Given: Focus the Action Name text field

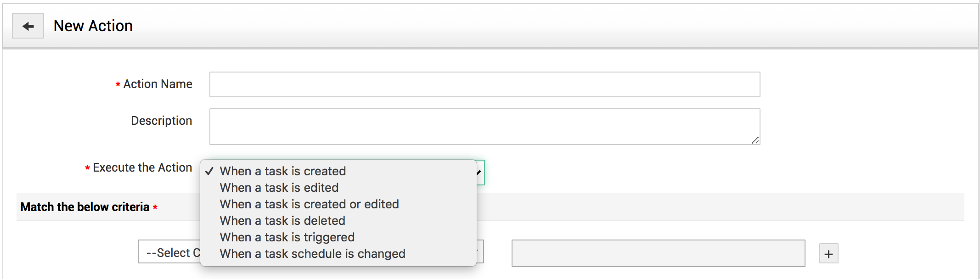Looking at the screenshot, I should [484, 84].
